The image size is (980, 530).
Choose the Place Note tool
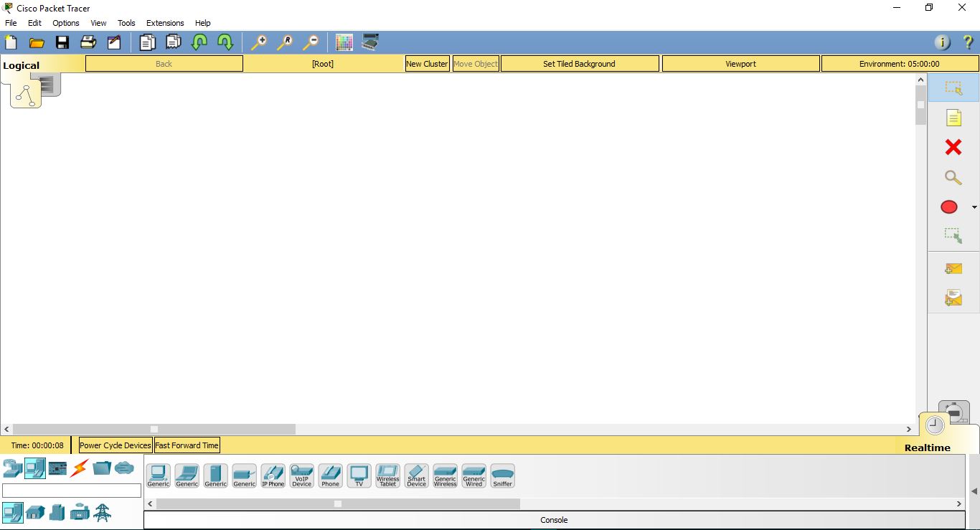pyautogui.click(x=953, y=118)
